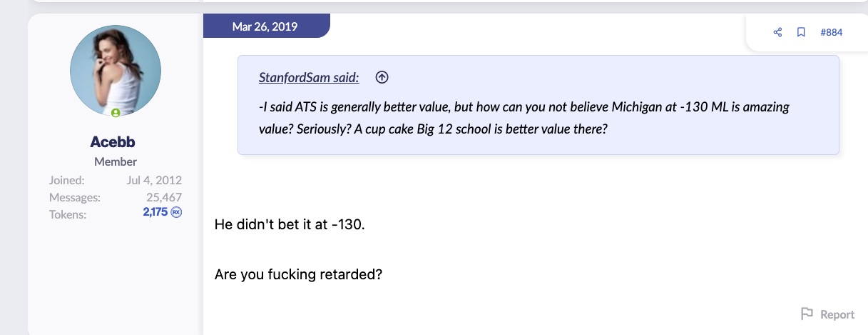
Task: Open the post number #884 permalink
Action: point(831,32)
